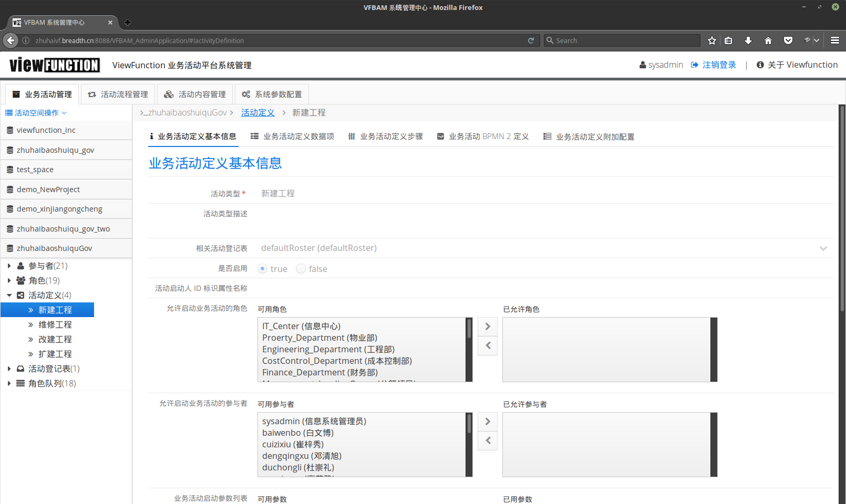Expand the 活动登记表(1) tree node

9,369
